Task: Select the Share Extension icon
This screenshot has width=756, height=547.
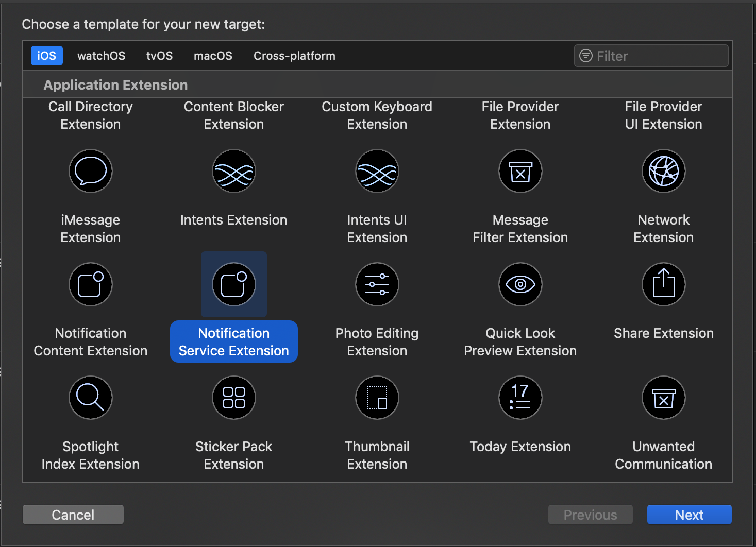Action: (x=664, y=284)
